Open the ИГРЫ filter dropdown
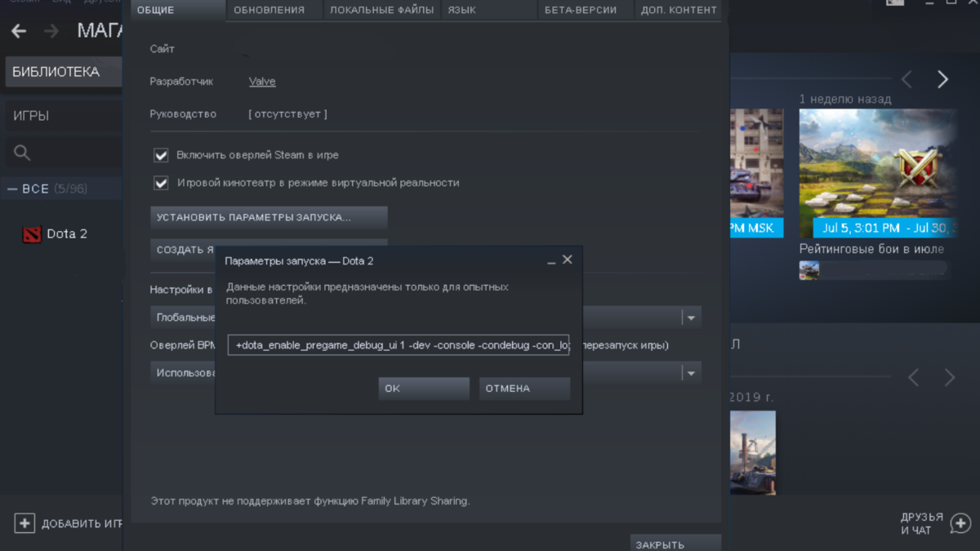This screenshot has height=551, width=980. point(64,116)
